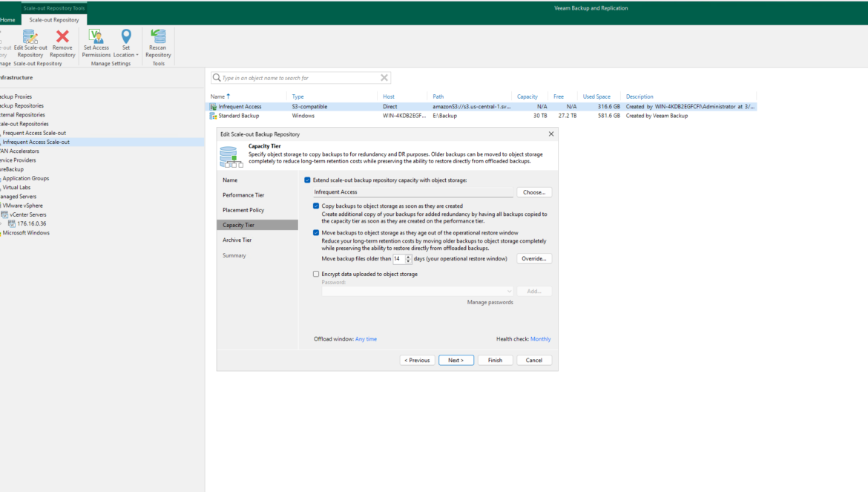The height and width of the screenshot is (492, 868).
Task: Open the Manage passwords link
Action: pos(490,303)
